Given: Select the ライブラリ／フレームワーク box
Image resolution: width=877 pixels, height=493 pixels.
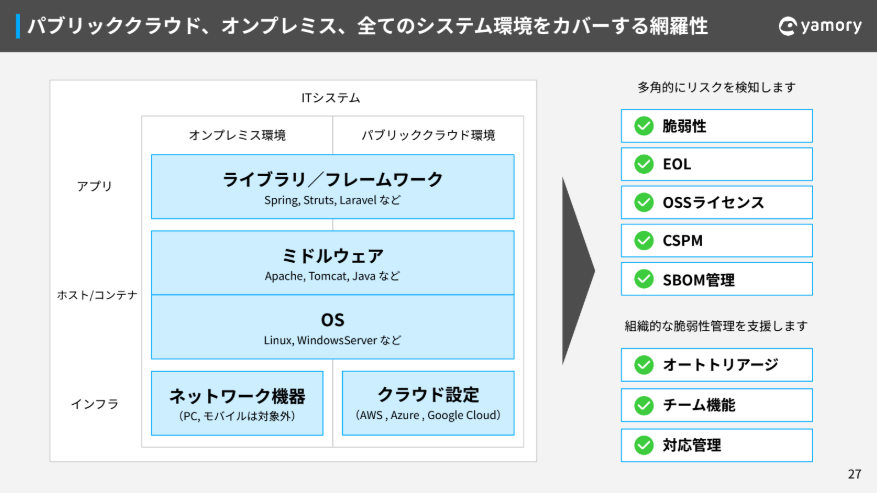Looking at the screenshot, I should pos(333,187).
